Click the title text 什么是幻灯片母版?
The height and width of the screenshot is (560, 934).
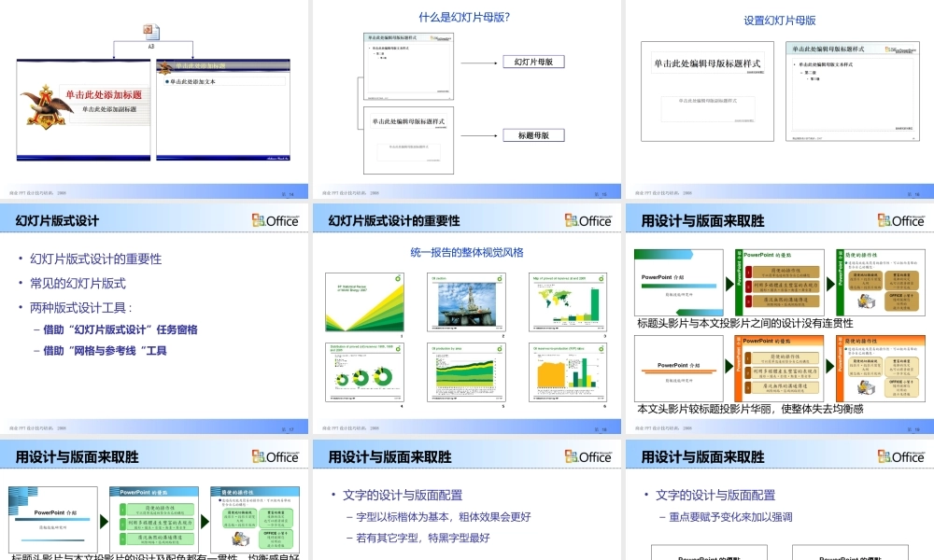pos(464,17)
